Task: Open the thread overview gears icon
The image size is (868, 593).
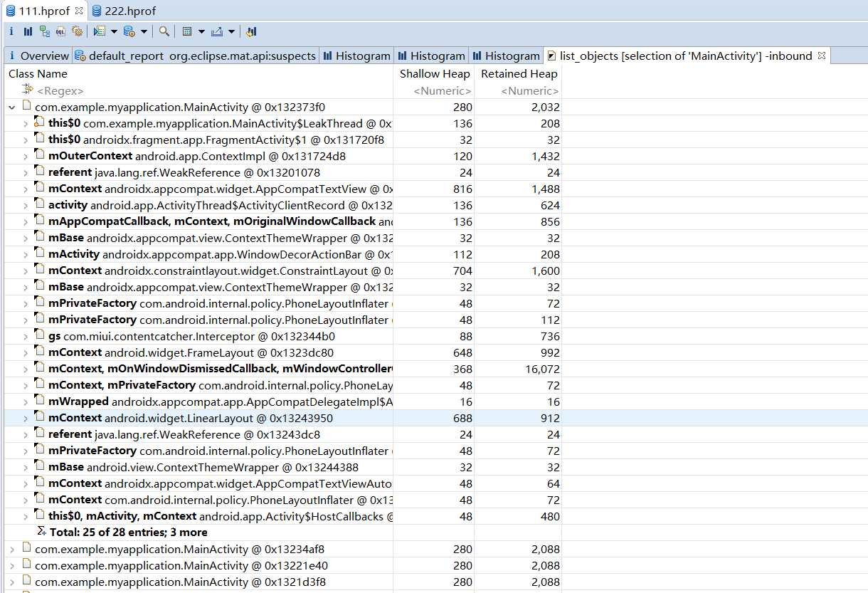Action: tap(78, 31)
